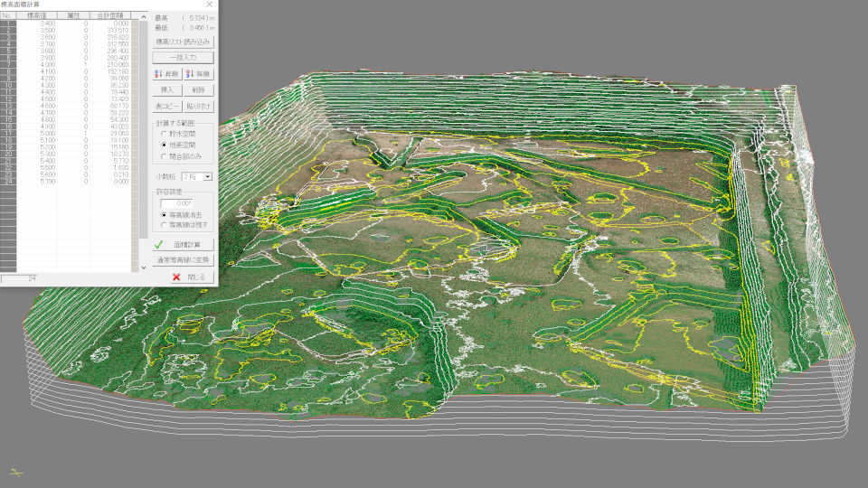Image resolution: width=868 pixels, height=488 pixels.
Task: Click the 挿入 insert button
Action: (x=167, y=90)
